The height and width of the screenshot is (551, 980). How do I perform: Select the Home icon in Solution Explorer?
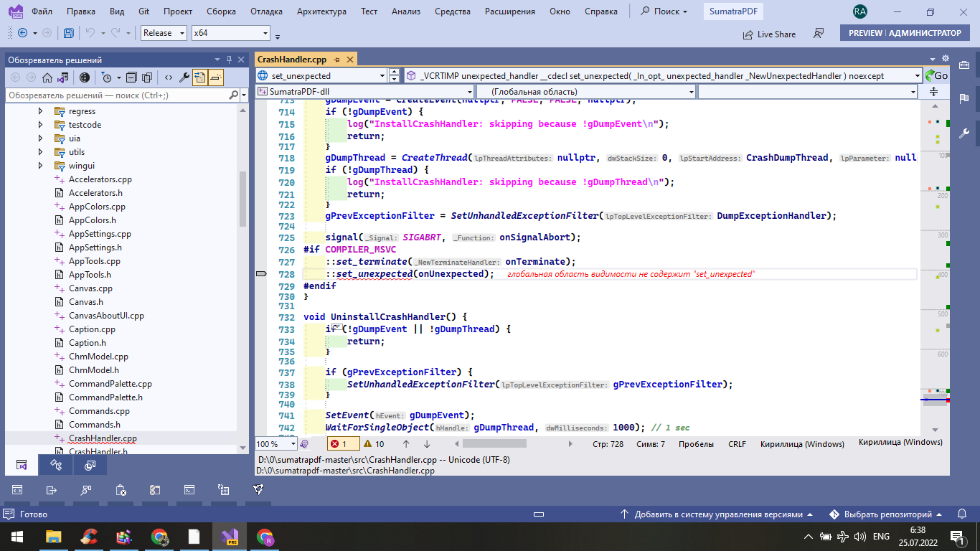pos(47,77)
